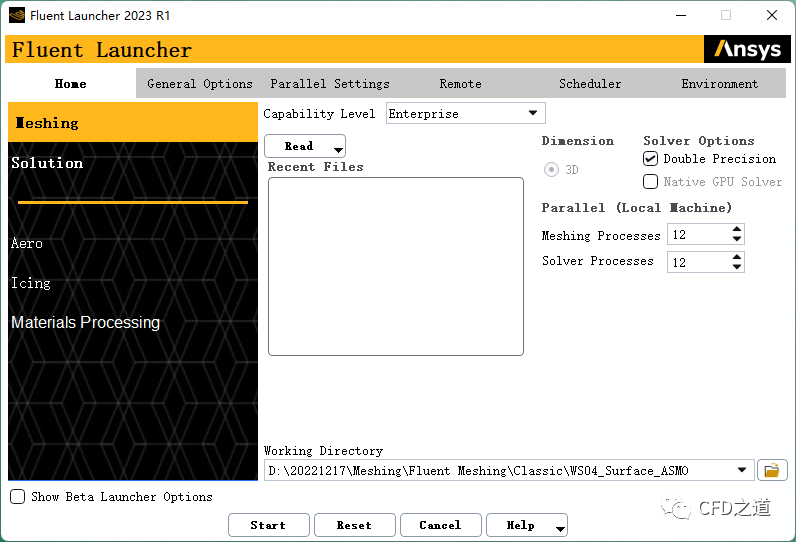This screenshot has height=542, width=796.
Task: Switch to the Remote tab
Action: click(x=460, y=84)
